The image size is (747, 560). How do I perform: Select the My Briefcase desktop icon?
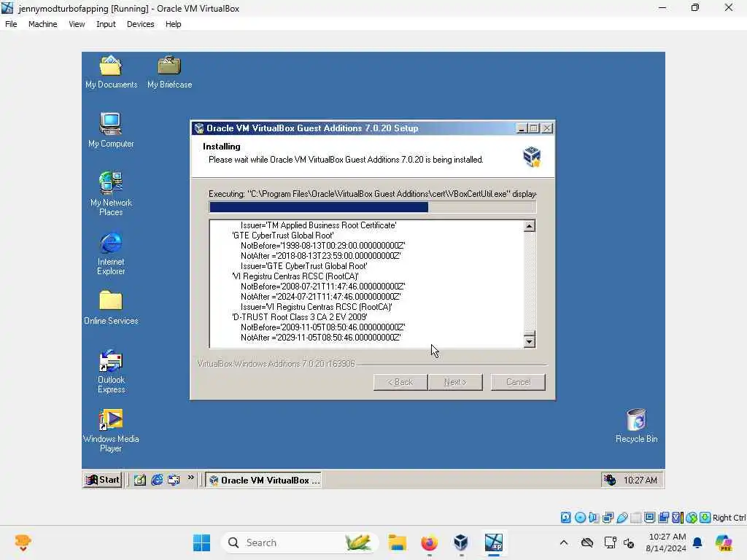click(x=169, y=72)
